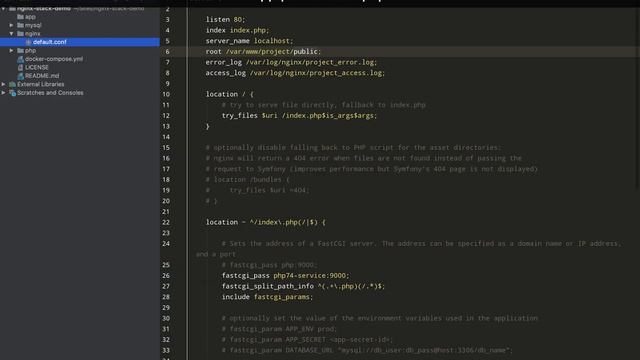640x360 pixels.
Task: Select the nginx folder label
Action: [x=33, y=33]
